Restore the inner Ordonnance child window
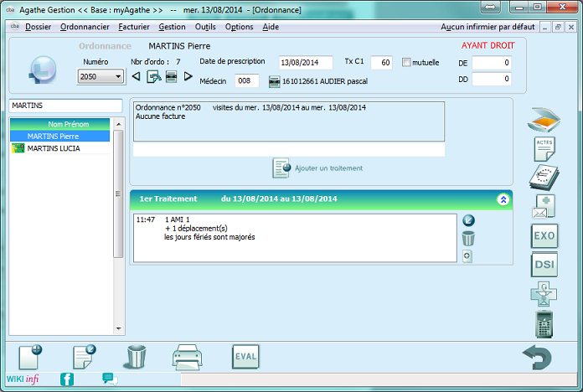The width and height of the screenshot is (583, 392). tap(558, 27)
